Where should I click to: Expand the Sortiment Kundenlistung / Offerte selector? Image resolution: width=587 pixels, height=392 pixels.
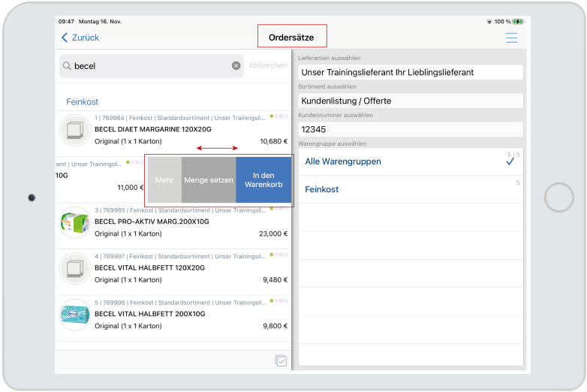(x=410, y=101)
